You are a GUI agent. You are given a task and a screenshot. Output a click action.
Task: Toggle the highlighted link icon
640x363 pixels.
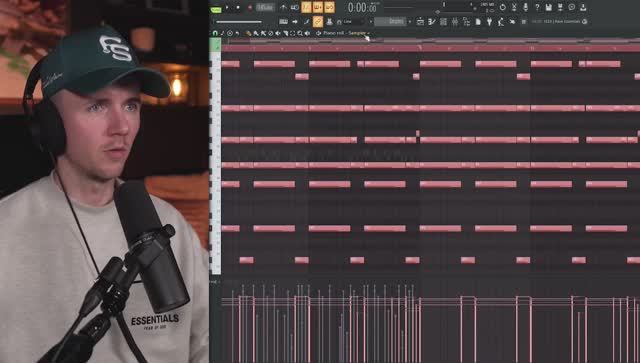(318, 22)
